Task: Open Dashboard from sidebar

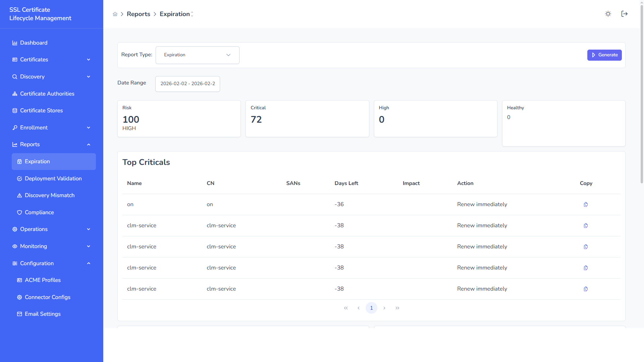Action: (x=34, y=43)
